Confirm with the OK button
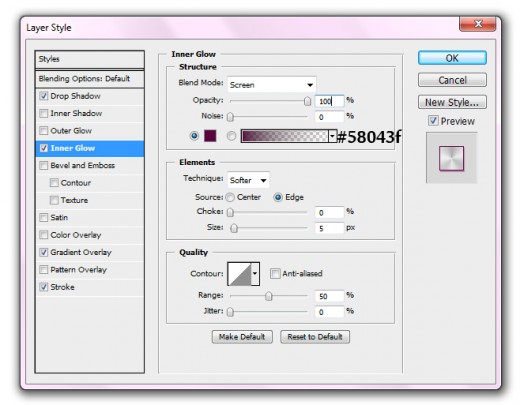Image resolution: width=520 pixels, height=405 pixels. [452, 58]
